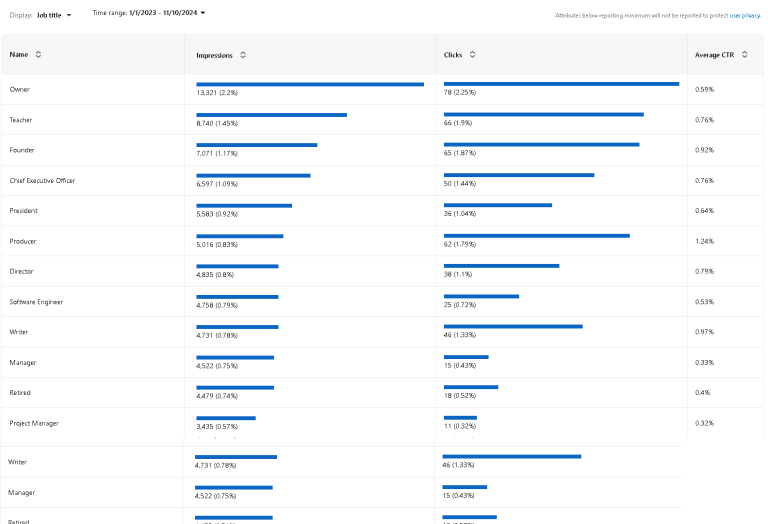Select Producer's 1.24% average CTR cell
Screen dimensions: 768x524
point(704,241)
